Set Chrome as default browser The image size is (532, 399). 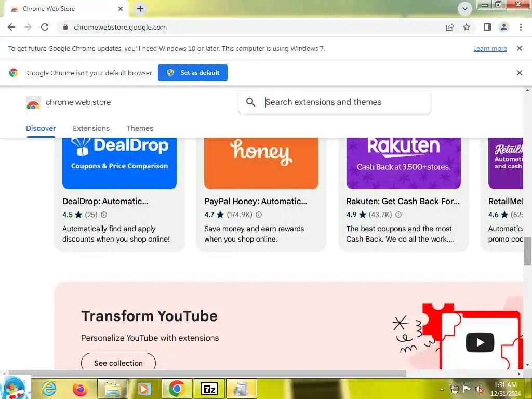click(193, 73)
